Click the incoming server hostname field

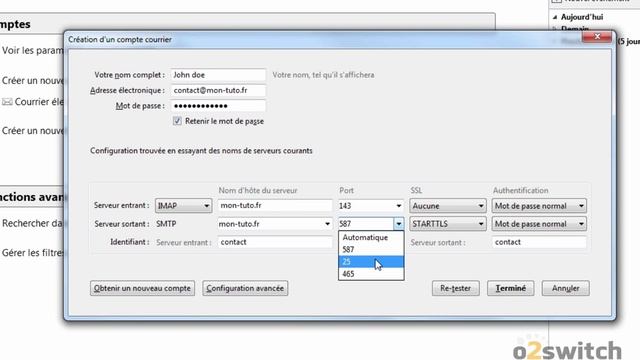(x=275, y=206)
